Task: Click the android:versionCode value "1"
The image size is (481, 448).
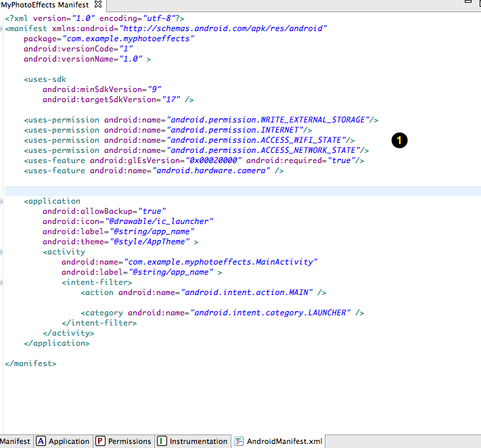Action: pos(126,49)
